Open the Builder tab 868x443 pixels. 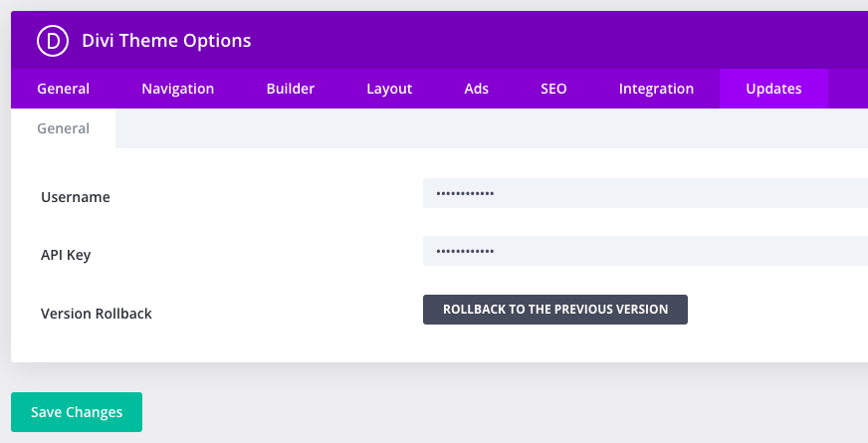pyautogui.click(x=290, y=89)
